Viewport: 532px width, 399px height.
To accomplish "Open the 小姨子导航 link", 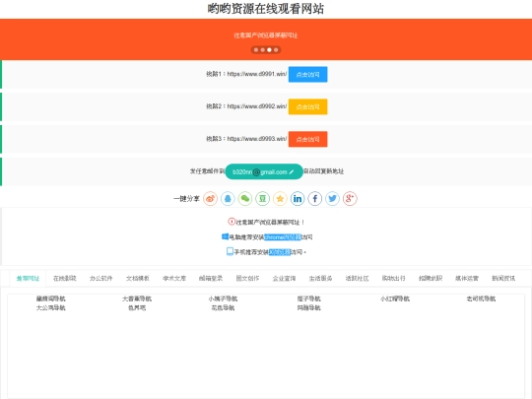I will click(x=223, y=299).
